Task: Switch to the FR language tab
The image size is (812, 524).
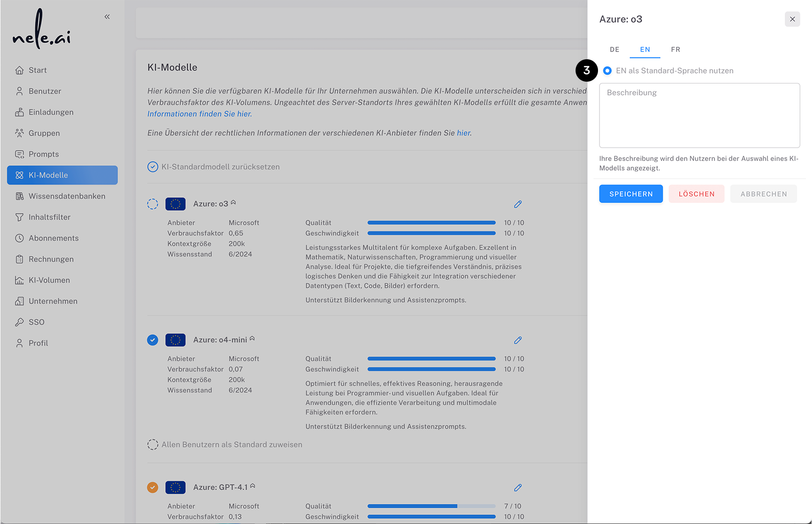Action: tap(675, 49)
